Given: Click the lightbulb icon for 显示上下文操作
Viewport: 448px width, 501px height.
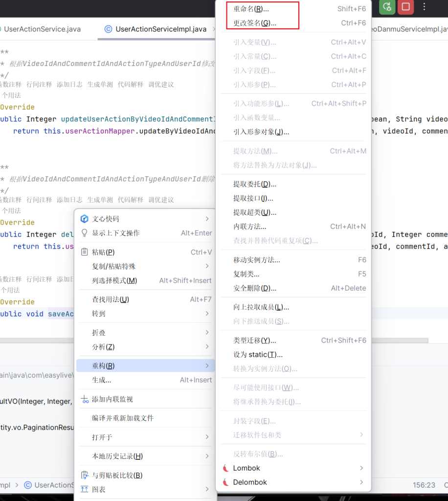Looking at the screenshot, I should click(x=84, y=233).
